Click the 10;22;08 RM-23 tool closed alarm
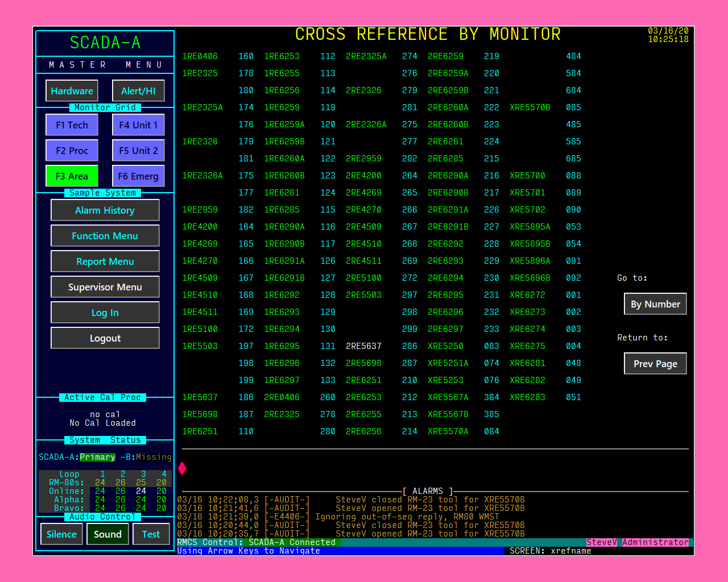 (x=351, y=500)
